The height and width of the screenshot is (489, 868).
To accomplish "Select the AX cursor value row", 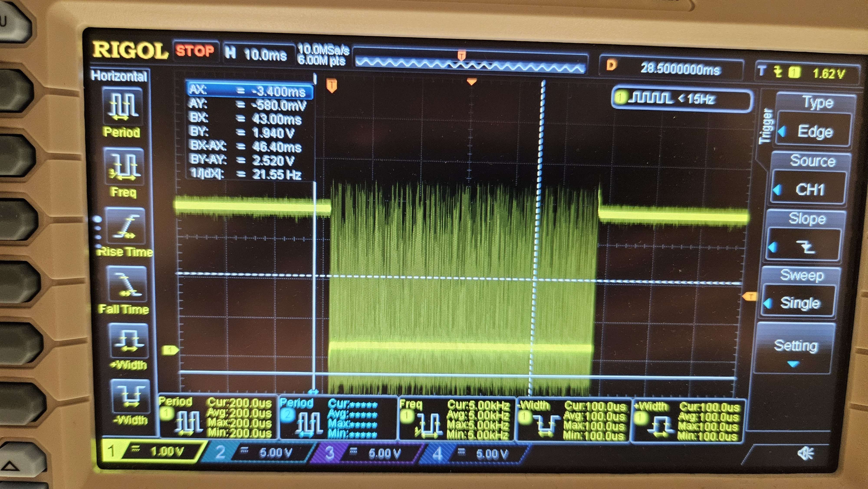I will pos(250,90).
